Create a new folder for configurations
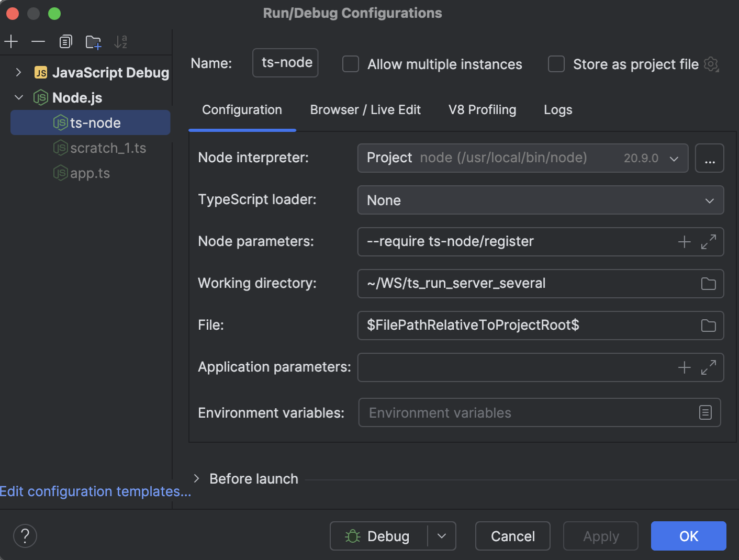739x560 pixels. 93,41
